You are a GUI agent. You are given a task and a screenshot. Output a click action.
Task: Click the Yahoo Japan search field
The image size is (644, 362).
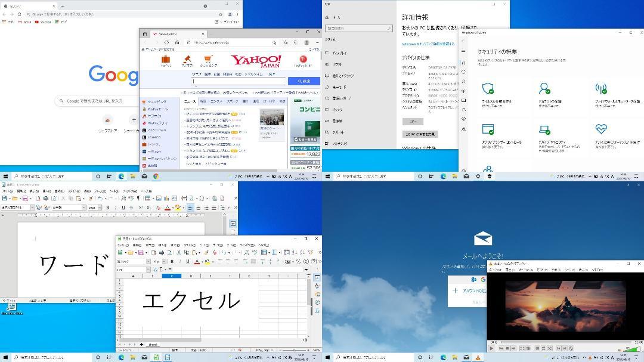tap(239, 81)
